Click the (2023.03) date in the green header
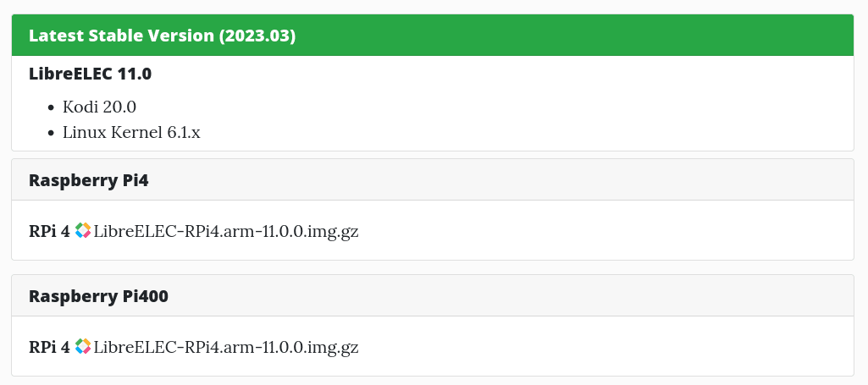 (x=257, y=36)
